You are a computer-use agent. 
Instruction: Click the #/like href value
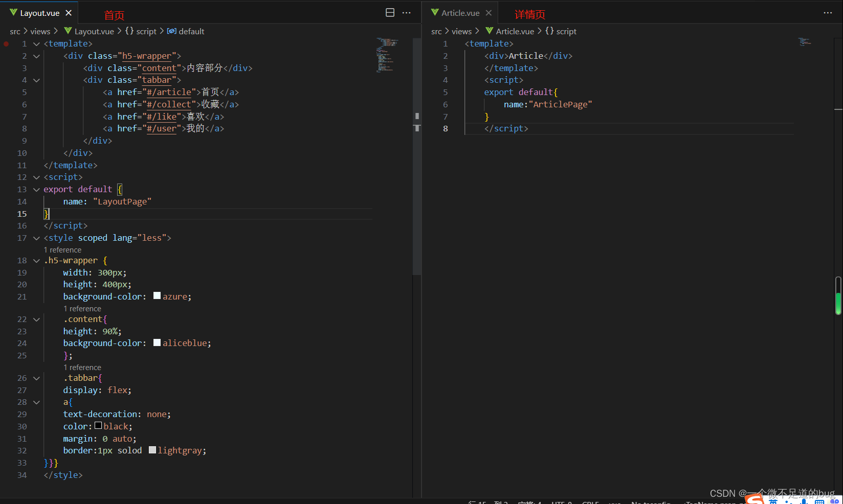(162, 117)
